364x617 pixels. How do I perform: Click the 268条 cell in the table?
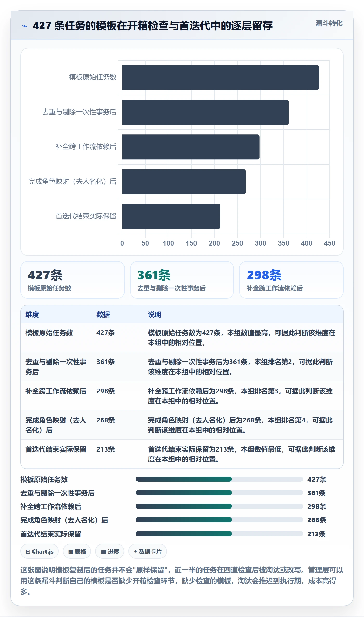(x=106, y=420)
